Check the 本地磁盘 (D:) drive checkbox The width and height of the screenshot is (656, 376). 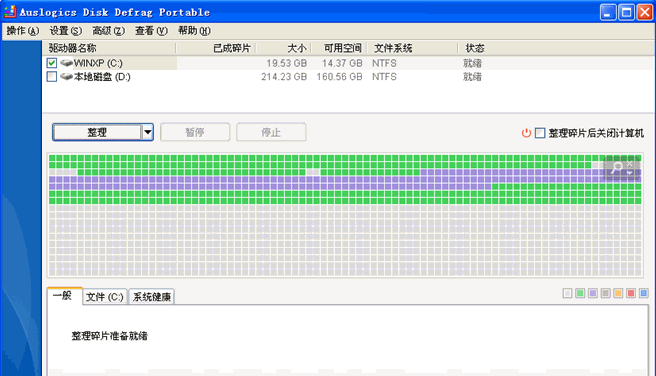click(52, 77)
